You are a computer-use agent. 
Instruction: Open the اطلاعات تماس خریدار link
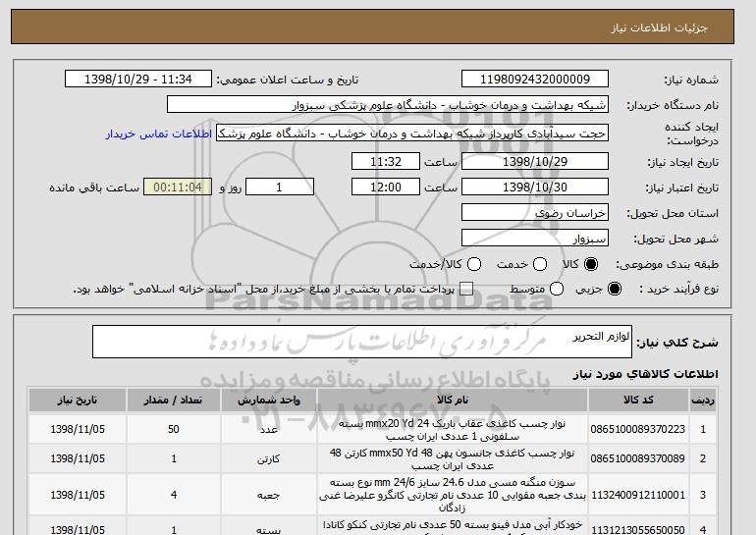coord(159,134)
